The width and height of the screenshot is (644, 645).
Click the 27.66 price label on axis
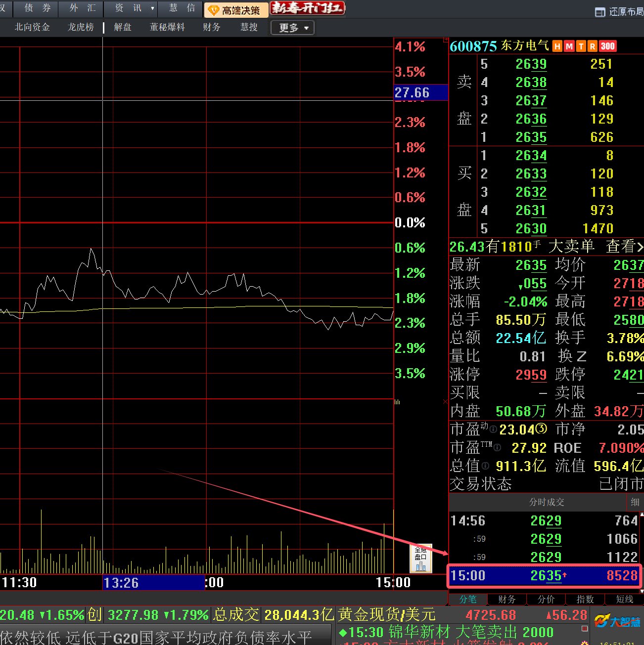point(421,93)
